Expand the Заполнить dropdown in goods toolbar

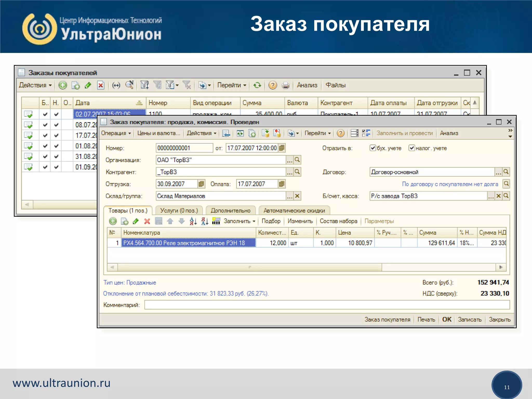pos(239,221)
